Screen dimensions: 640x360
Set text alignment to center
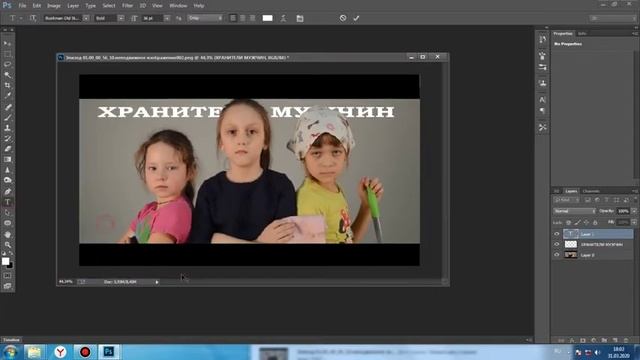(x=242, y=18)
